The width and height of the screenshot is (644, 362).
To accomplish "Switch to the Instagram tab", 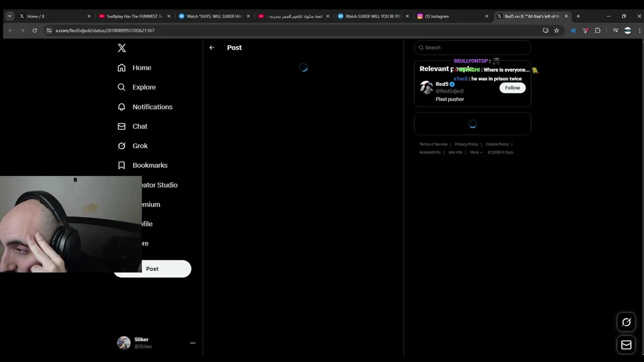I will pyautogui.click(x=453, y=16).
